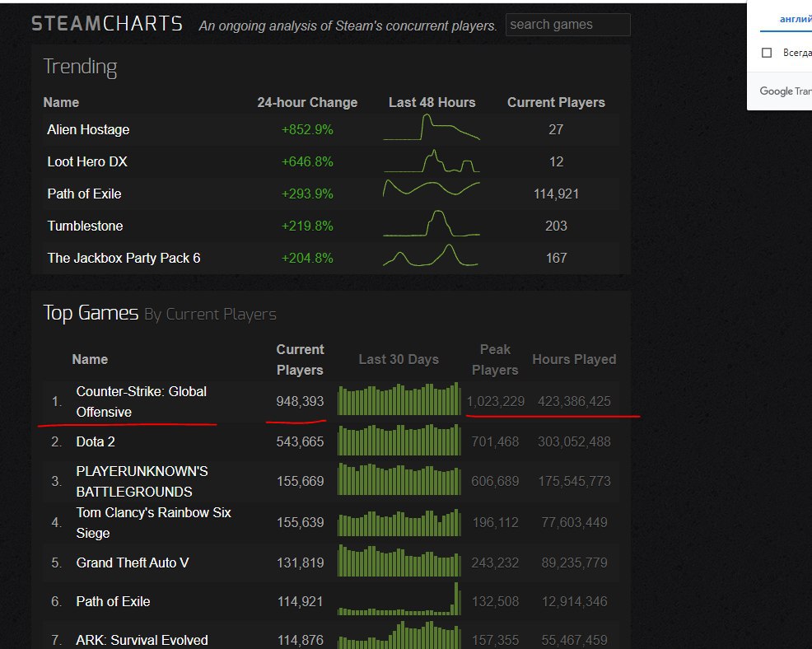812x649 pixels.
Task: Open The Jackbox Party Pack 6 link
Action: (124, 258)
